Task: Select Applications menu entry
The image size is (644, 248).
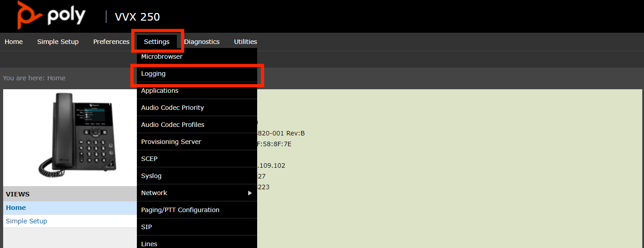Action: click(x=197, y=91)
